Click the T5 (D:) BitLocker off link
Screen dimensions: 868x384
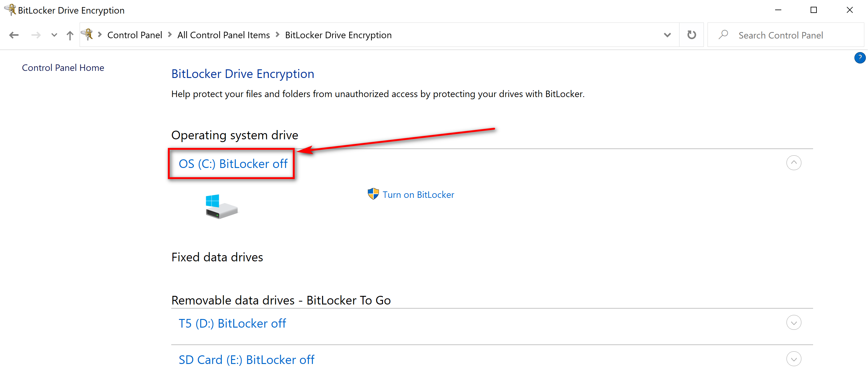point(232,323)
